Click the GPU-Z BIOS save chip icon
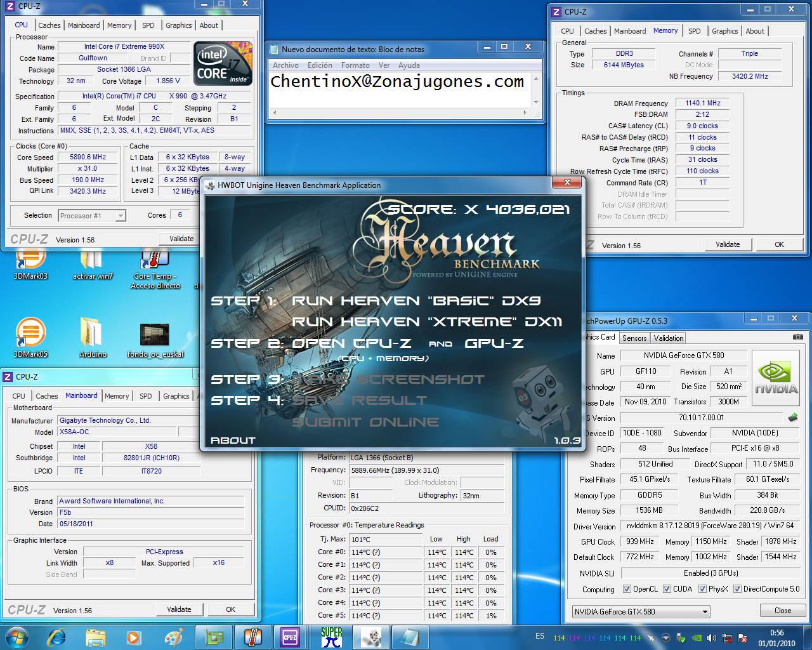 point(793,418)
